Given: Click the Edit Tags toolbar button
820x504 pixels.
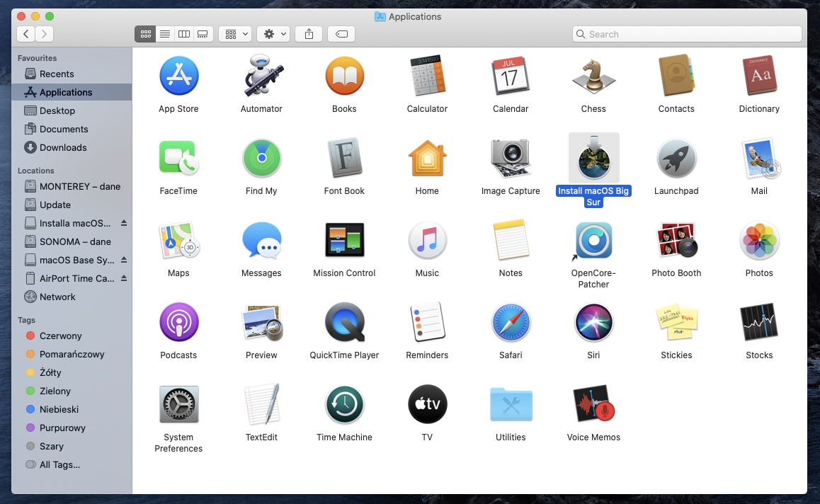Looking at the screenshot, I should click(x=341, y=34).
